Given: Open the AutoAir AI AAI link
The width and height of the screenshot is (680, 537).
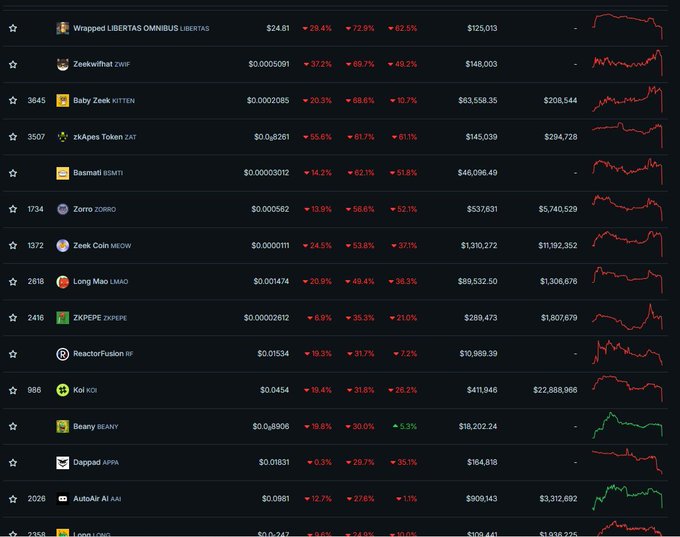Looking at the screenshot, I should (97, 499).
